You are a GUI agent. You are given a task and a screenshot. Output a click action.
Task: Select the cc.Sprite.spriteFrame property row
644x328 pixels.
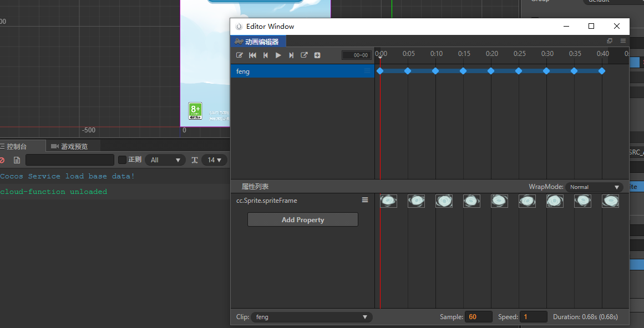click(302, 201)
